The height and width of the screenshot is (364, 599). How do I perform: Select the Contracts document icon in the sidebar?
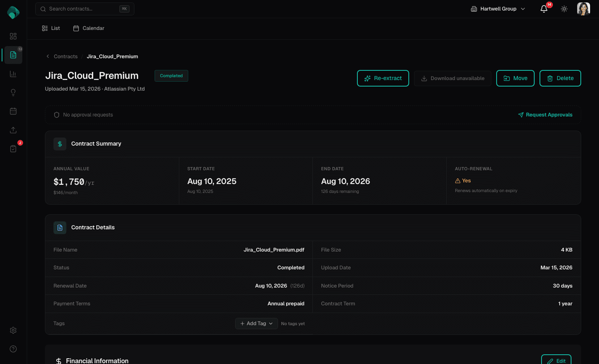click(x=13, y=55)
